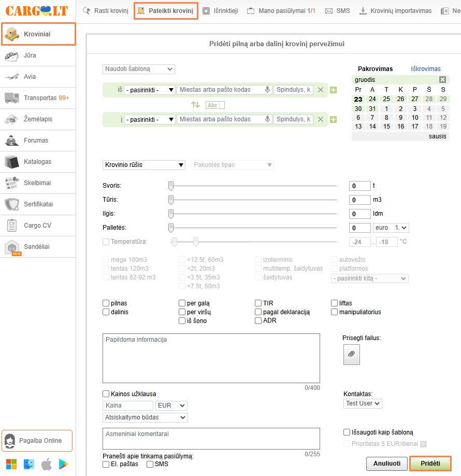Switch to Rasti krovinį tab
This screenshot has width=461, height=476.
pos(106,11)
